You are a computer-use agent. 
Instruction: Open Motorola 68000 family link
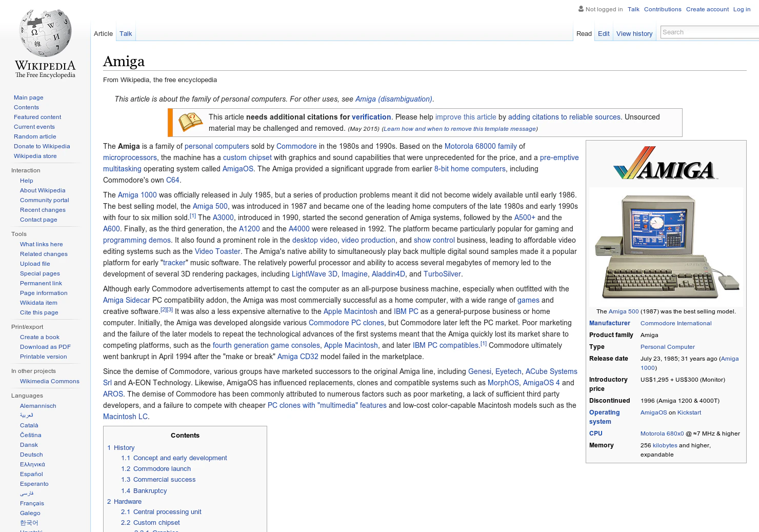point(481,146)
